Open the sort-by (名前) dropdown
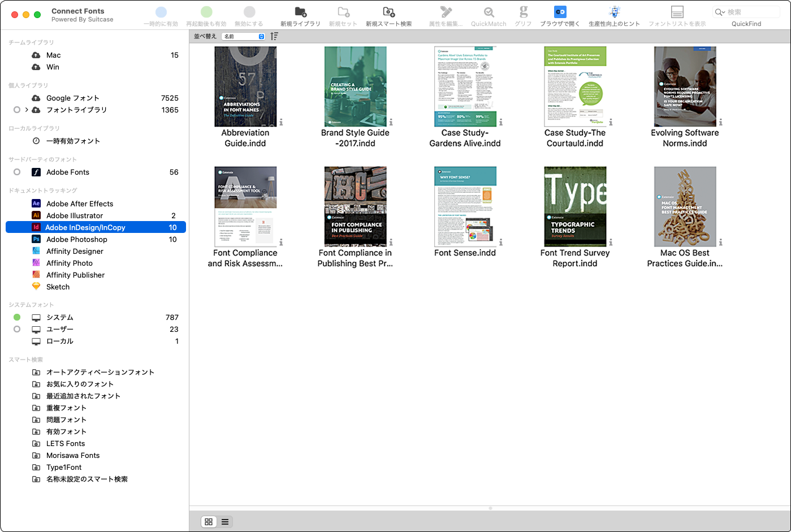The image size is (791, 532). (x=244, y=36)
